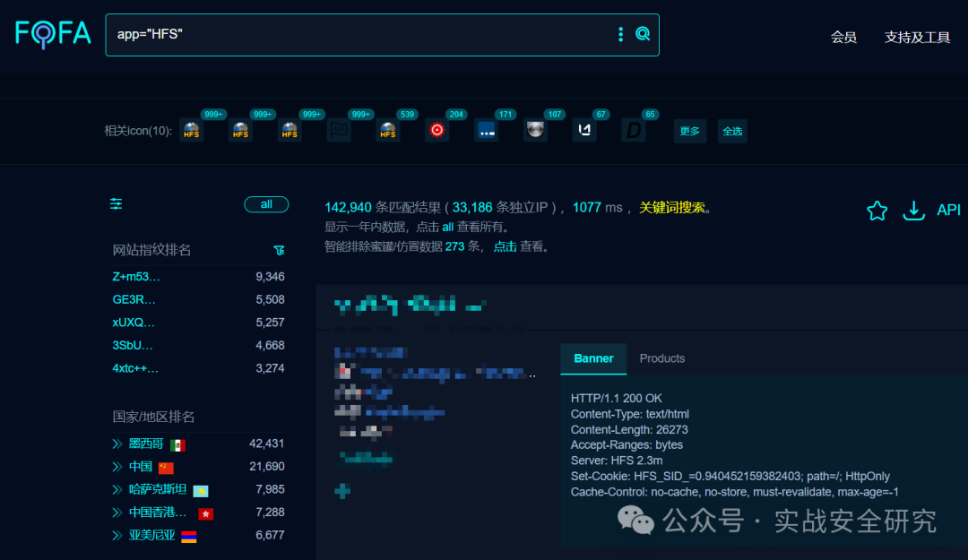Select the HFS icon with 539 badge
Screen dimensions: 968x560
coord(388,130)
